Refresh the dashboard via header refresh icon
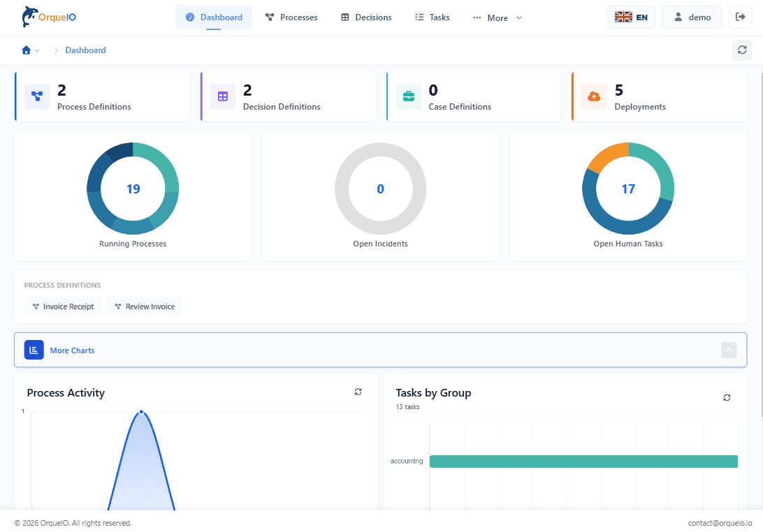 (x=742, y=50)
